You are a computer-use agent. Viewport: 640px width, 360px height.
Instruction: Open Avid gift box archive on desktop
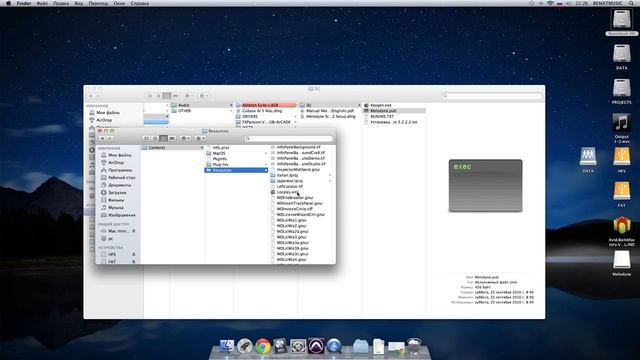(621, 225)
